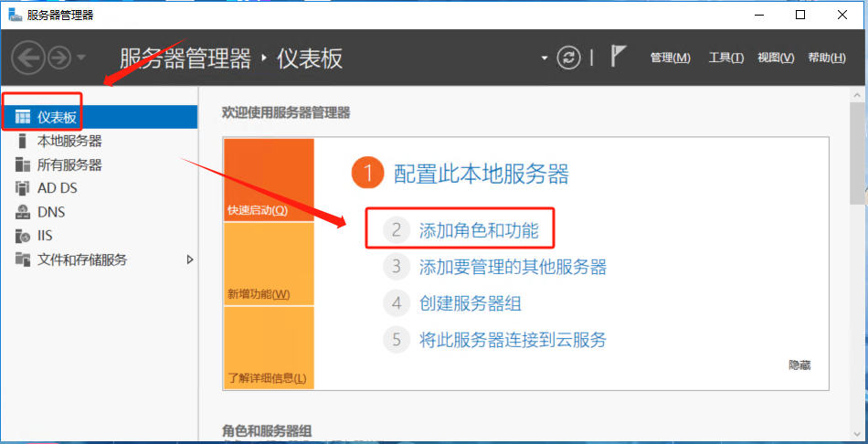Open the notifications flag icon
Viewport: 868px width, 444px height.
click(x=618, y=57)
